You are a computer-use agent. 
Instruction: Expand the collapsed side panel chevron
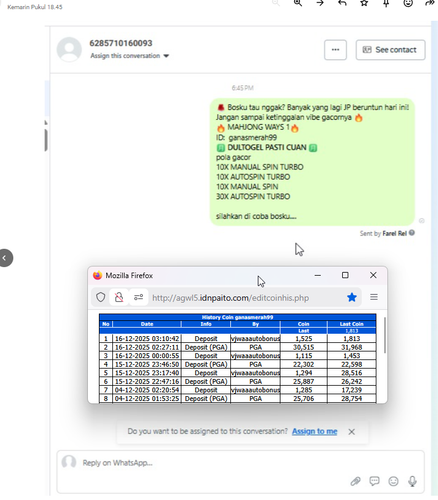5,258
